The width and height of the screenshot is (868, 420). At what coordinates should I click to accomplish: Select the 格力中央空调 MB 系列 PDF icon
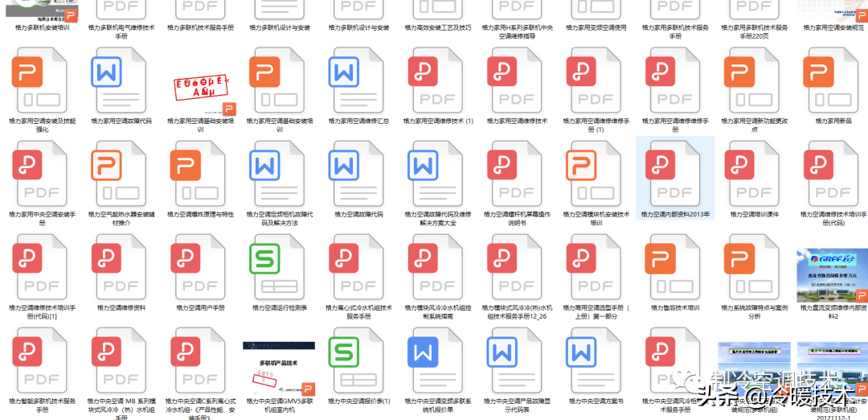pyautogui.click(x=118, y=360)
